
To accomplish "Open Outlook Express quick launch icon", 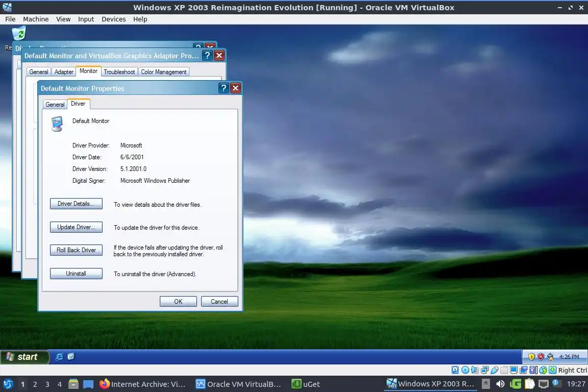I will coord(71,356).
